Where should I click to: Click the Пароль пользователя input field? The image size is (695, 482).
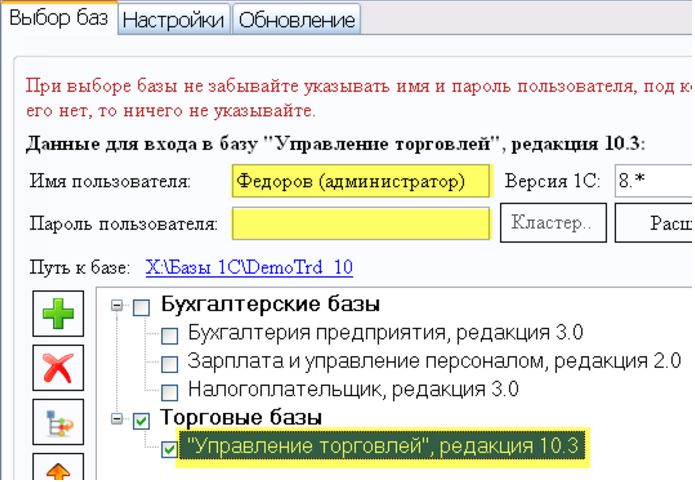tap(361, 223)
